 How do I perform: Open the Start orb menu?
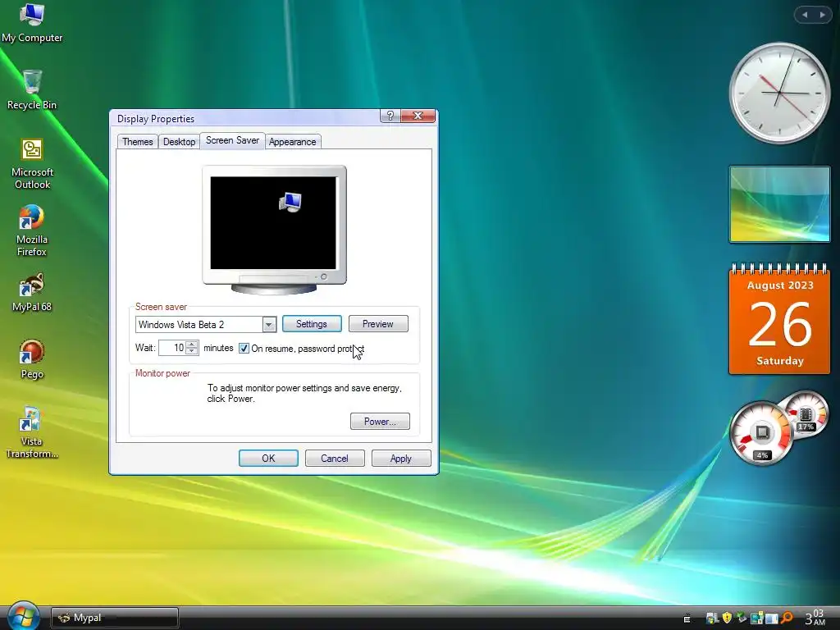(x=23, y=616)
